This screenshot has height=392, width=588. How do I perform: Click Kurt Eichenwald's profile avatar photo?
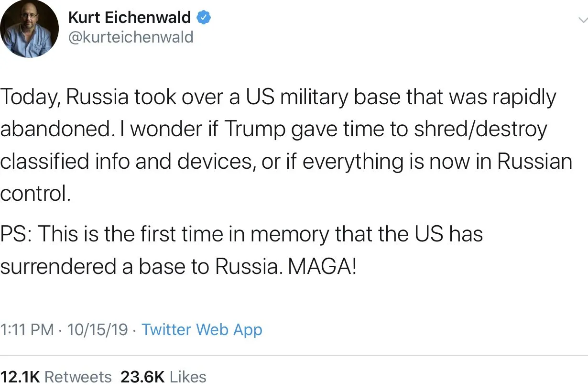29,30
